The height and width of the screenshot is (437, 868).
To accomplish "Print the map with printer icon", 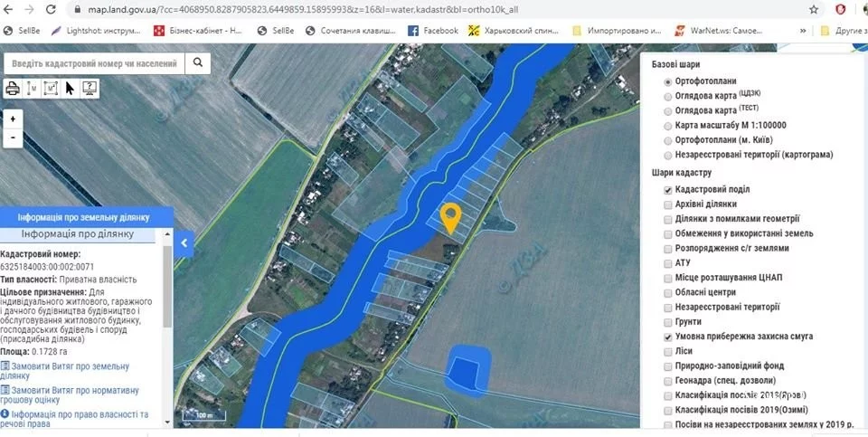I will point(13,88).
